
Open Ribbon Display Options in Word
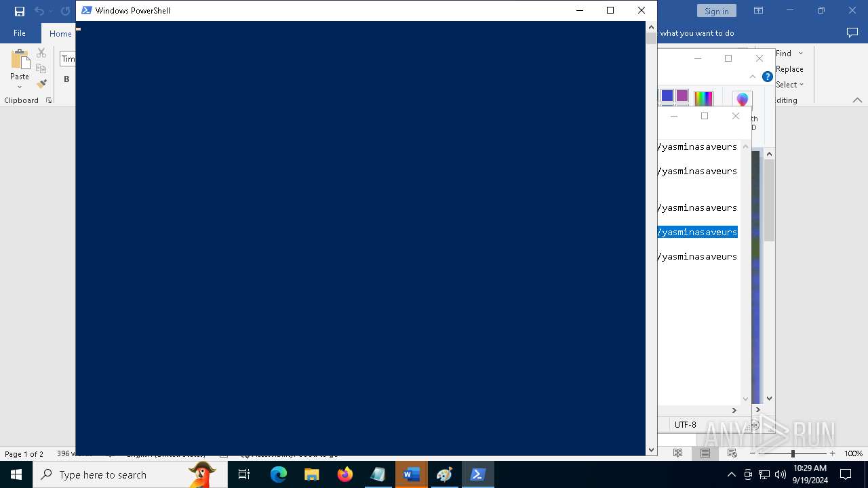[759, 11]
